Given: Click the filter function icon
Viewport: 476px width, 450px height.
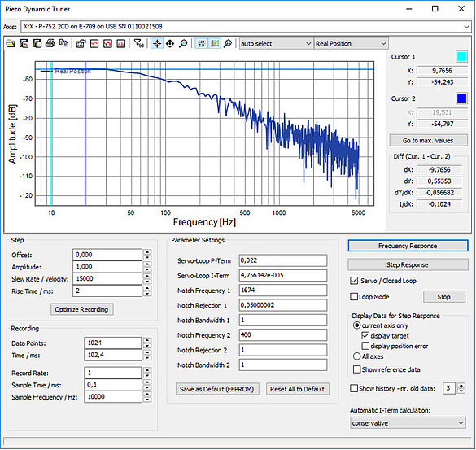Looking at the screenshot, I should 139,43.
